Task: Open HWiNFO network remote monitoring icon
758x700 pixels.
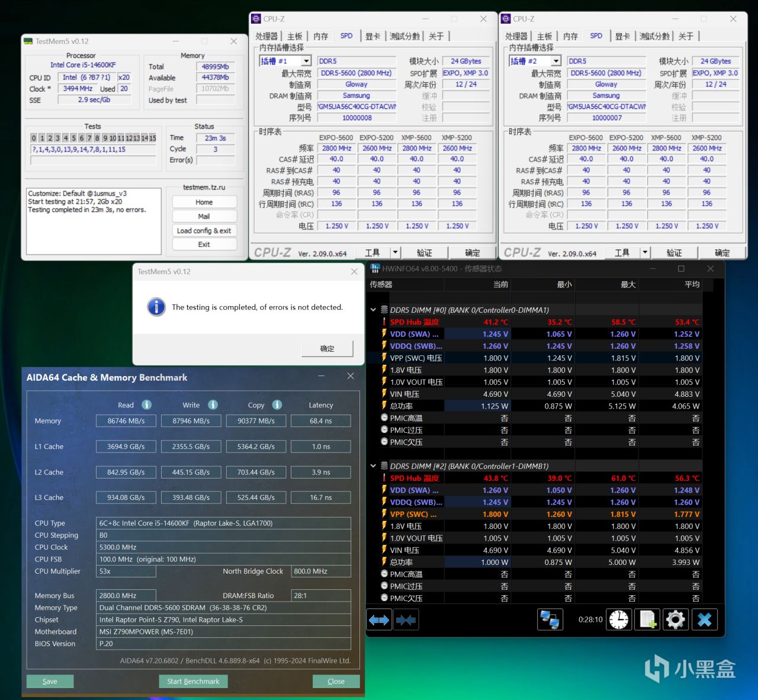Action: coord(550,620)
